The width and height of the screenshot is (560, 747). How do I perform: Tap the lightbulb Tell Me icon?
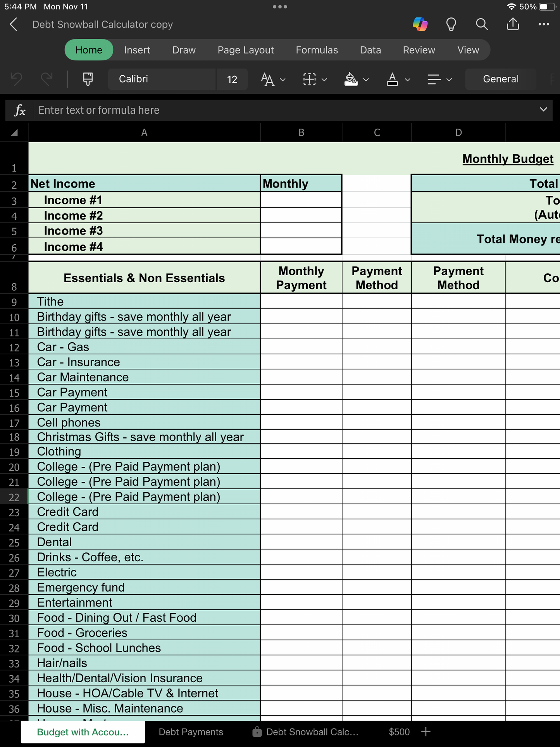click(451, 24)
